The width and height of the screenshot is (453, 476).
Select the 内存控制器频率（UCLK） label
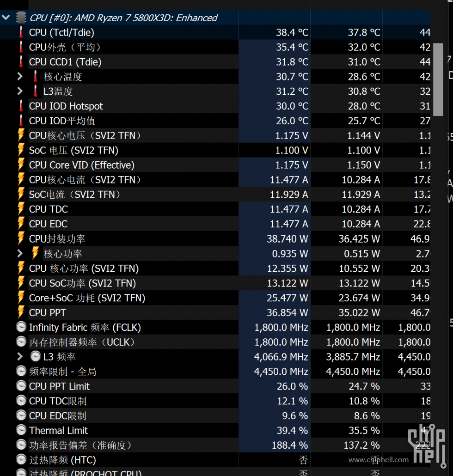tap(82, 342)
